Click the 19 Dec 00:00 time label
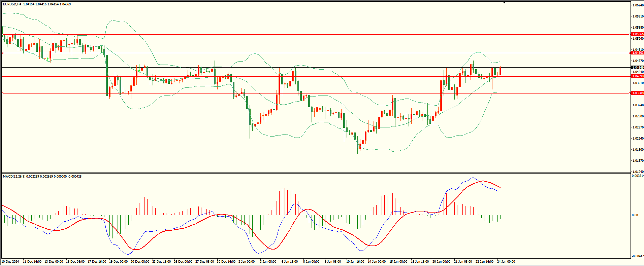Viewport: 644px width, 266px height. [118, 262]
